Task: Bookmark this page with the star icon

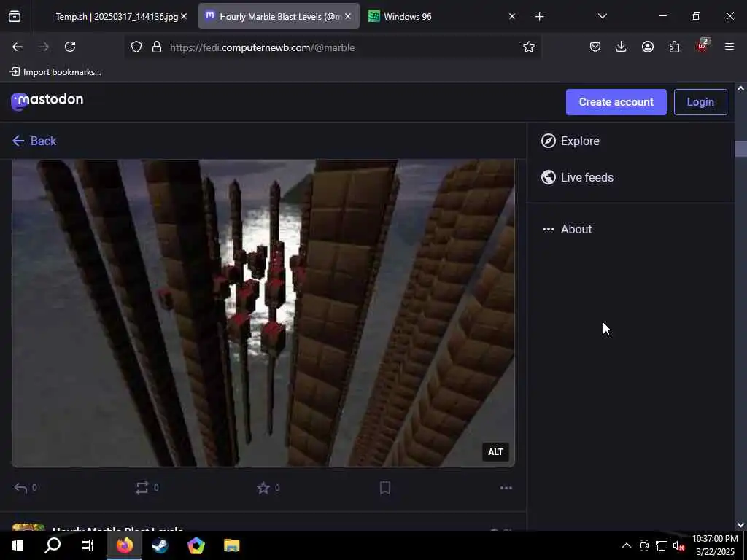Action: [x=528, y=47]
